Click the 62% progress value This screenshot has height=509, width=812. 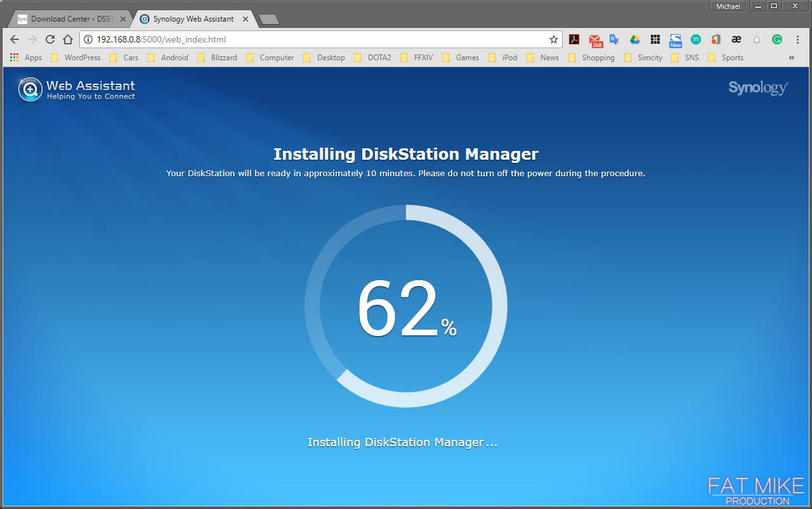pyautogui.click(x=407, y=309)
